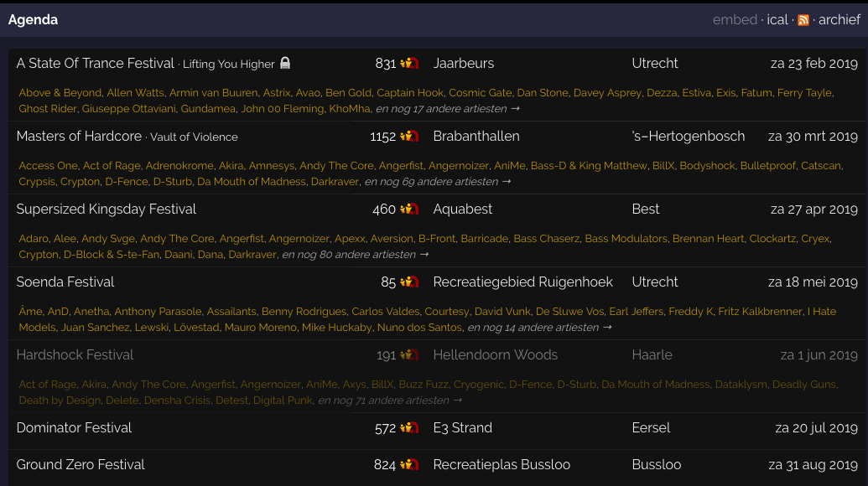The width and height of the screenshot is (868, 486).
Task: Expand 'en nog 17 andere artiesten' list
Action: [447, 109]
